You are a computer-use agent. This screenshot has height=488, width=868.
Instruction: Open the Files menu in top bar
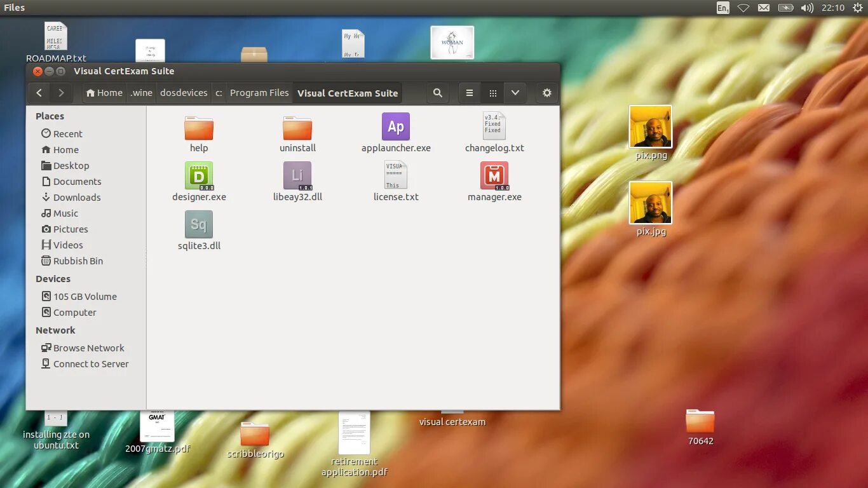click(14, 8)
